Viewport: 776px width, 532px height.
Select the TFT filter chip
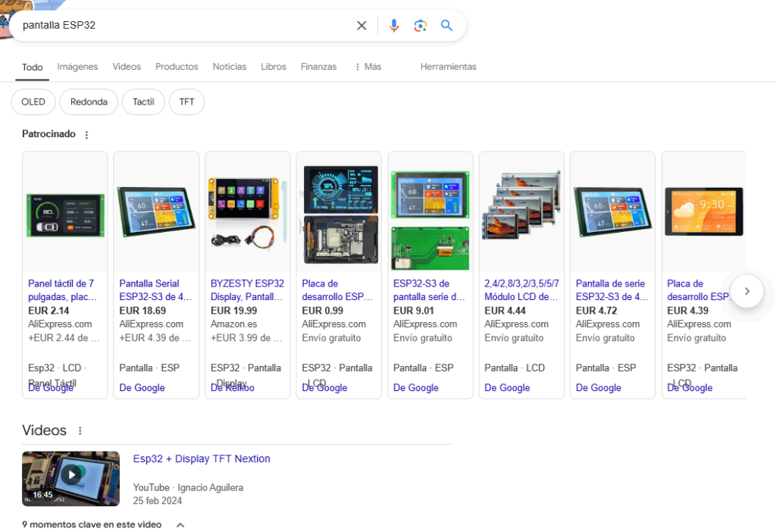point(186,102)
